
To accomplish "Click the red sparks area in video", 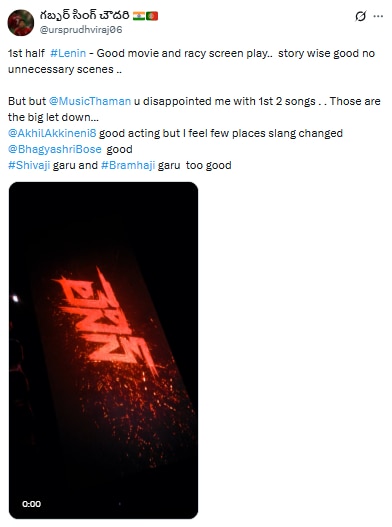I will 134,413.
